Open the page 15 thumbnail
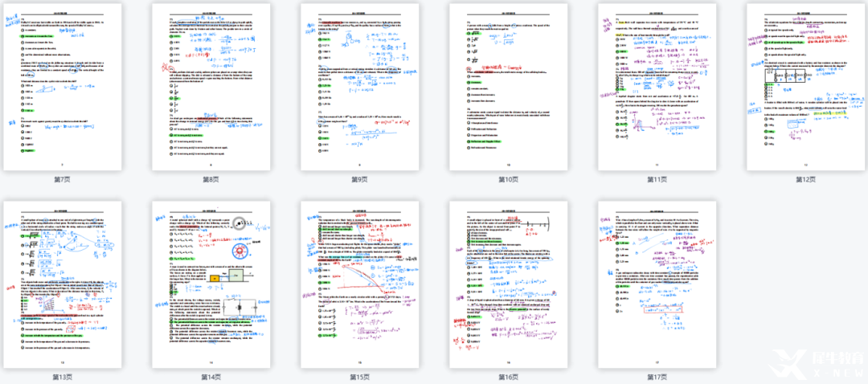 coord(359,285)
